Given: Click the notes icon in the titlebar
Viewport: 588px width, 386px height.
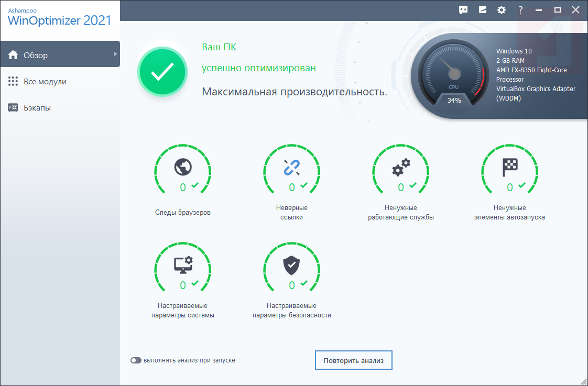Looking at the screenshot, I should tap(482, 9).
